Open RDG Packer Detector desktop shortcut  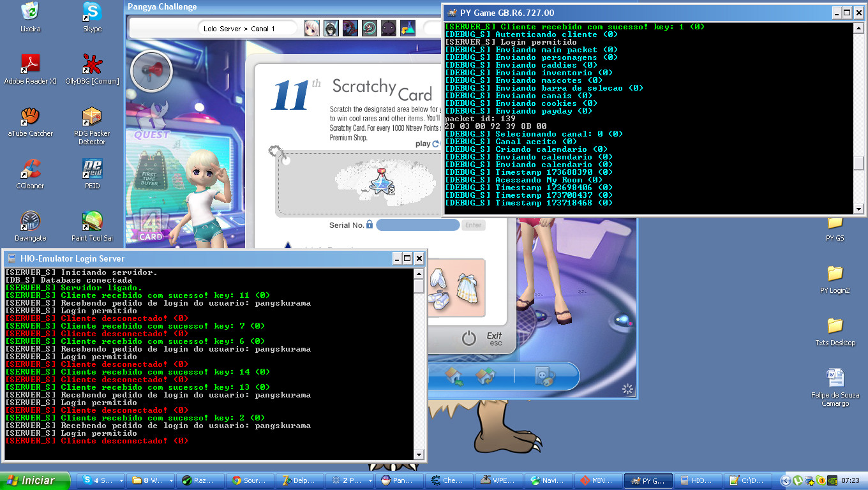coord(93,126)
